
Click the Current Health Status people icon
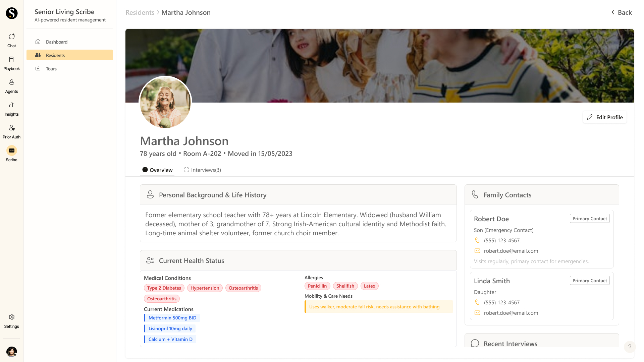150,260
